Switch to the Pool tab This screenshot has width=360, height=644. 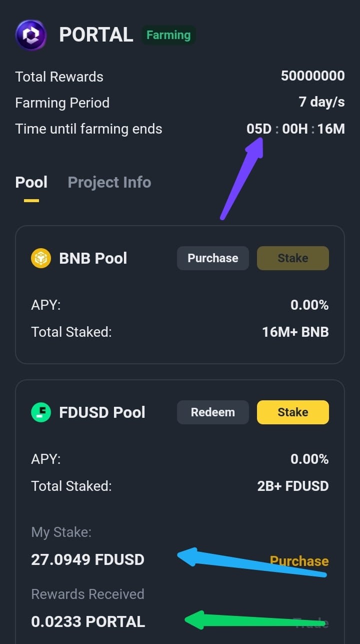(31, 182)
